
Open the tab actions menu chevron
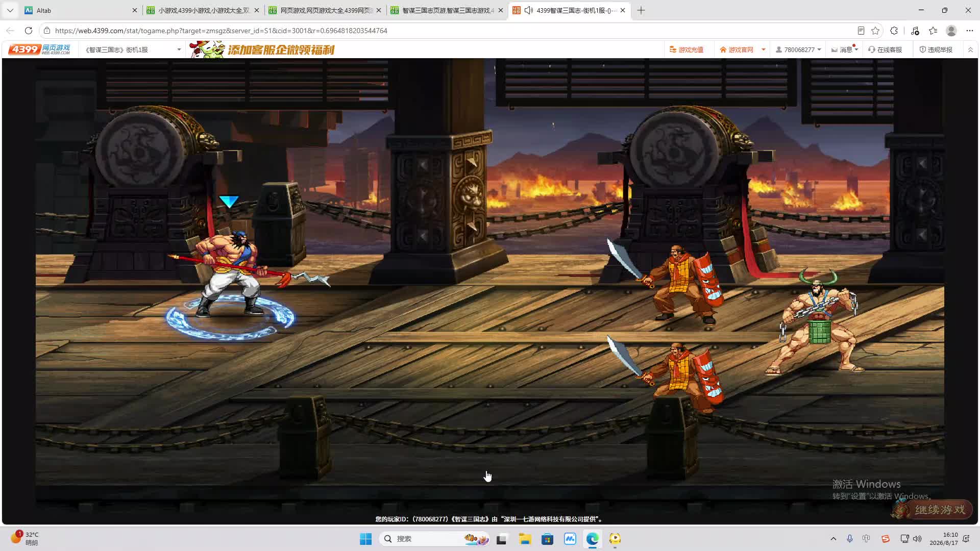point(10,10)
